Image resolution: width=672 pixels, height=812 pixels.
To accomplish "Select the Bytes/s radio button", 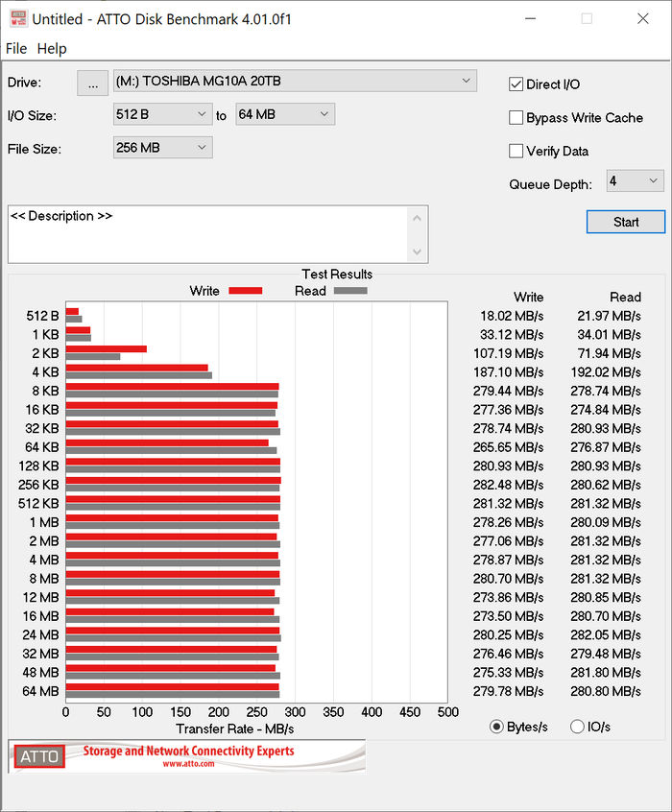I will tap(496, 727).
